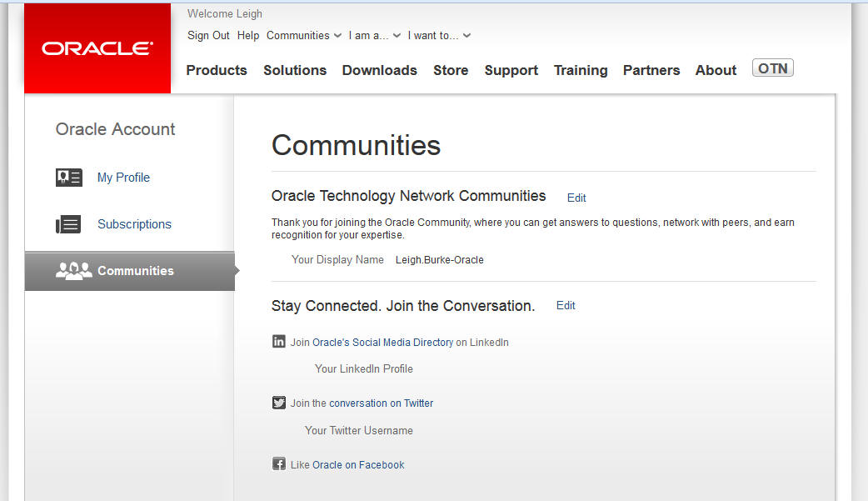Open the Downloads menu
Viewport: 868px width, 501px height.
380,70
